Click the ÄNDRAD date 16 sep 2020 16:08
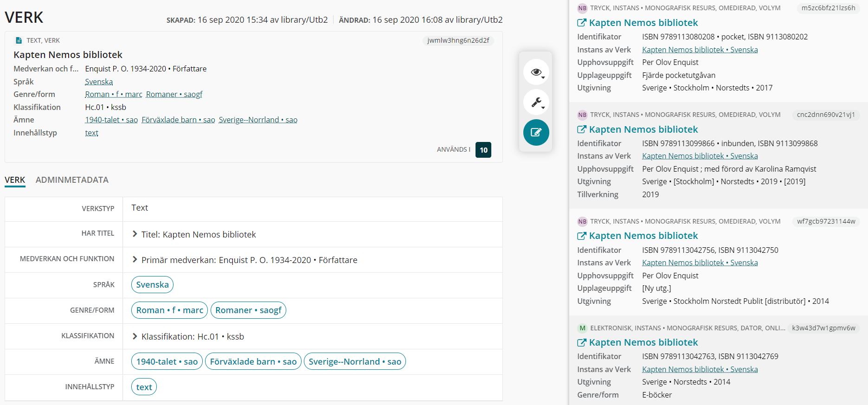The height and width of the screenshot is (405, 868). [x=408, y=20]
